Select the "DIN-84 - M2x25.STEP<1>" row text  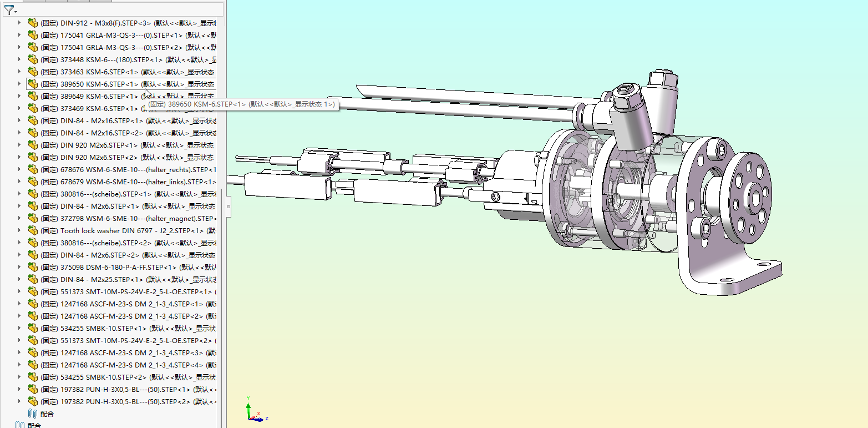[x=128, y=279]
